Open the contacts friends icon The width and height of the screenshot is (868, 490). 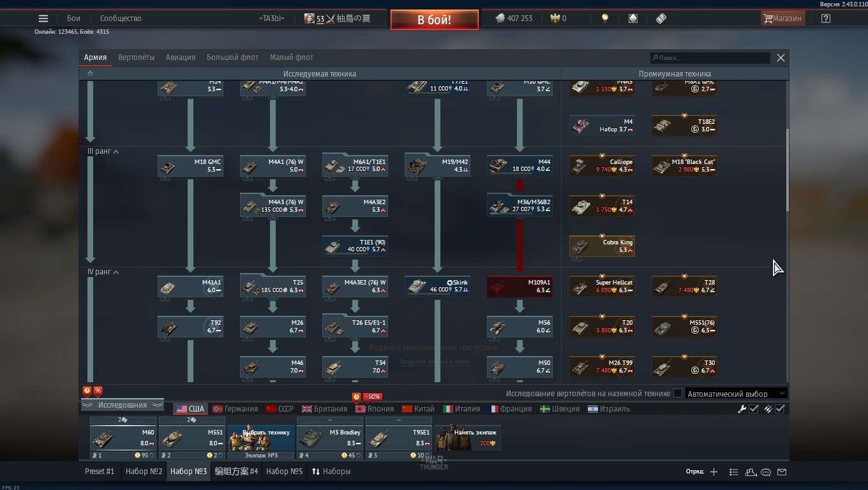click(x=751, y=472)
